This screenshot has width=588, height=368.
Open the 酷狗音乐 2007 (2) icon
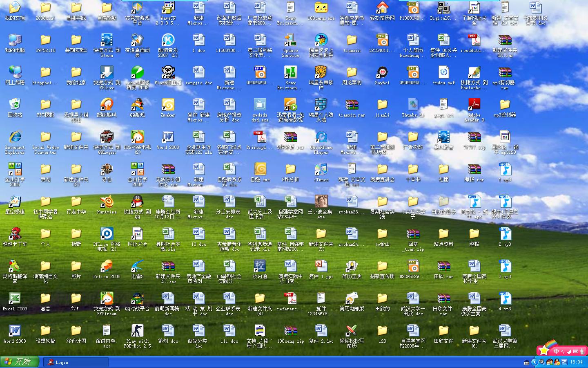point(168,45)
